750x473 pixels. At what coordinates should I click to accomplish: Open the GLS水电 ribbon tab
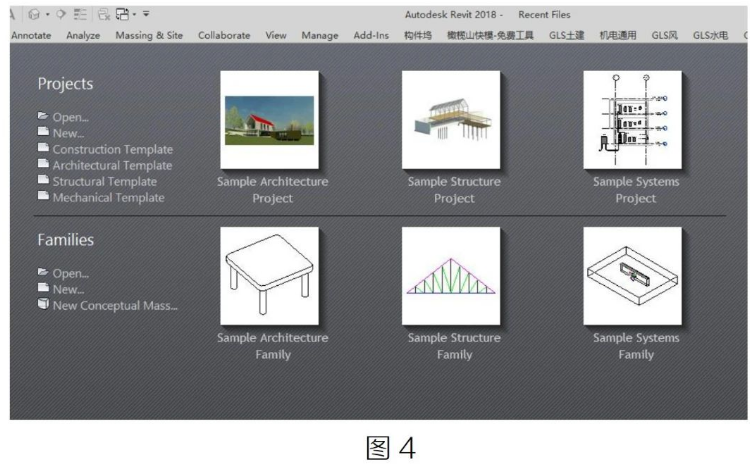711,35
